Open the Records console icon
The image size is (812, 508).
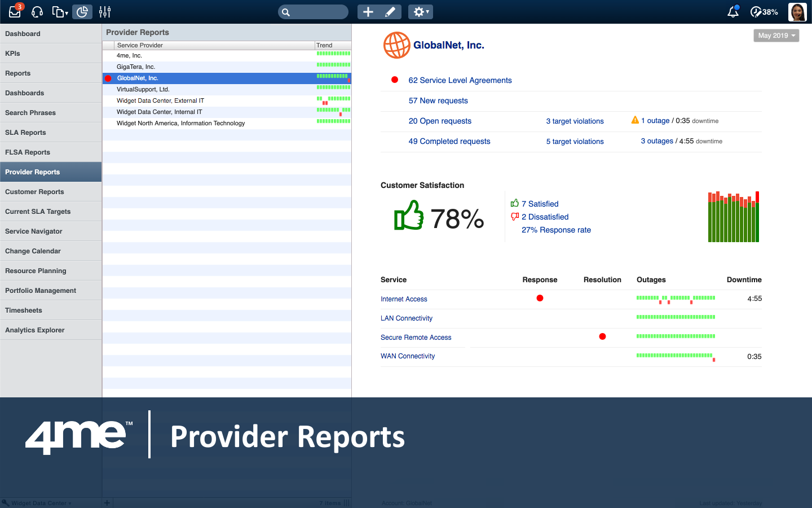coord(59,12)
